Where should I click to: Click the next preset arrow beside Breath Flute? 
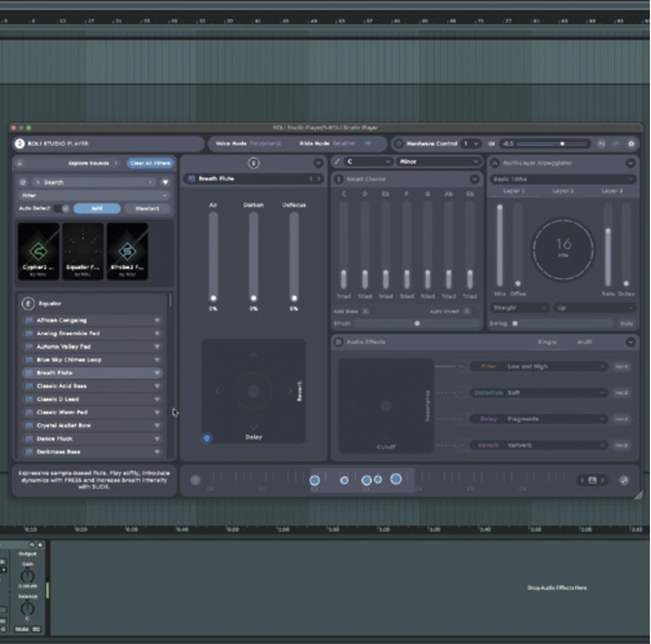click(319, 179)
